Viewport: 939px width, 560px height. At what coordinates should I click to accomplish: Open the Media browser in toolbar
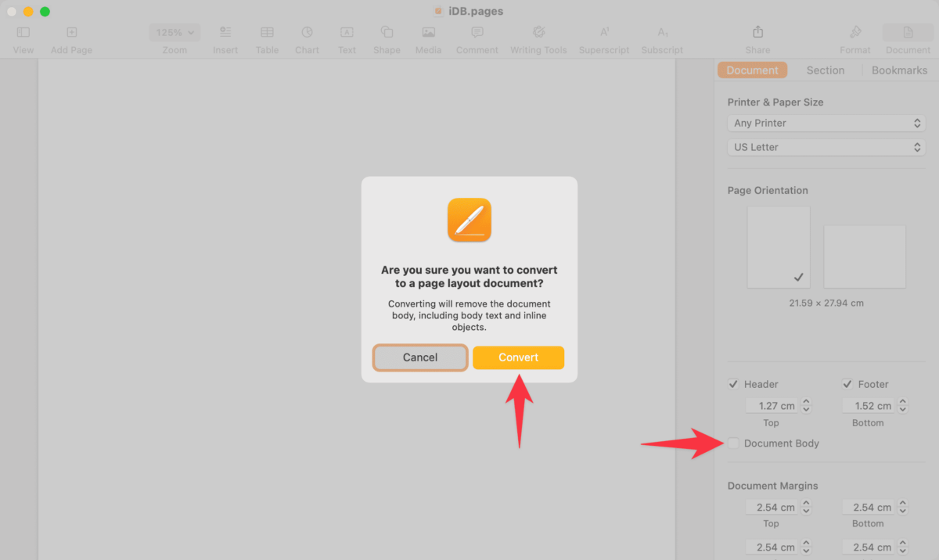coord(428,39)
